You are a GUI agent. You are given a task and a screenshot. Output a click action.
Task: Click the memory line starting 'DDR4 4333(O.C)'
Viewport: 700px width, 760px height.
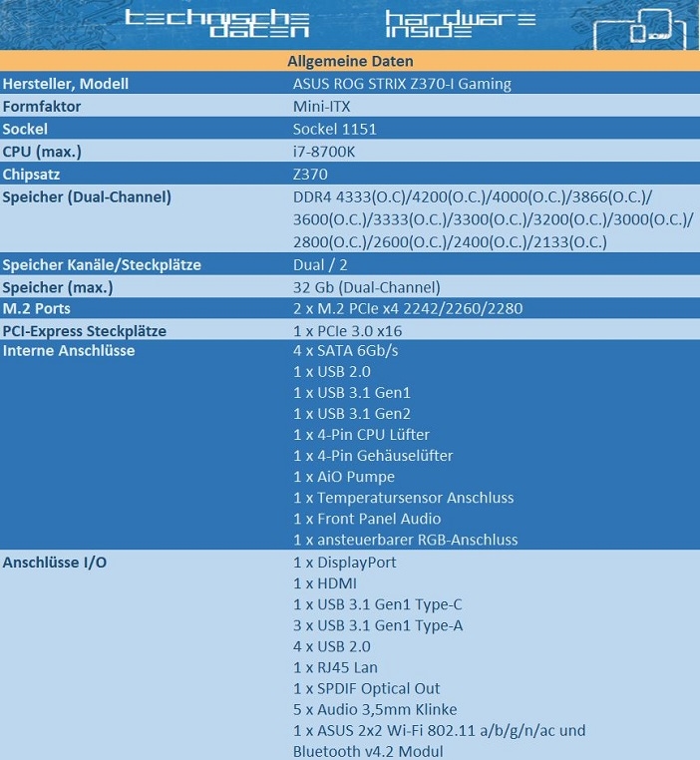coord(473,197)
